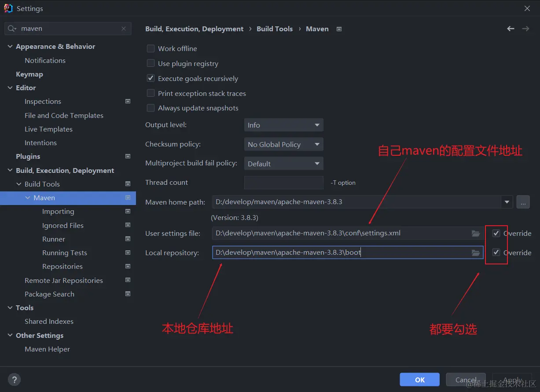Click the project-level icon beside Ignored Files

pos(128,225)
